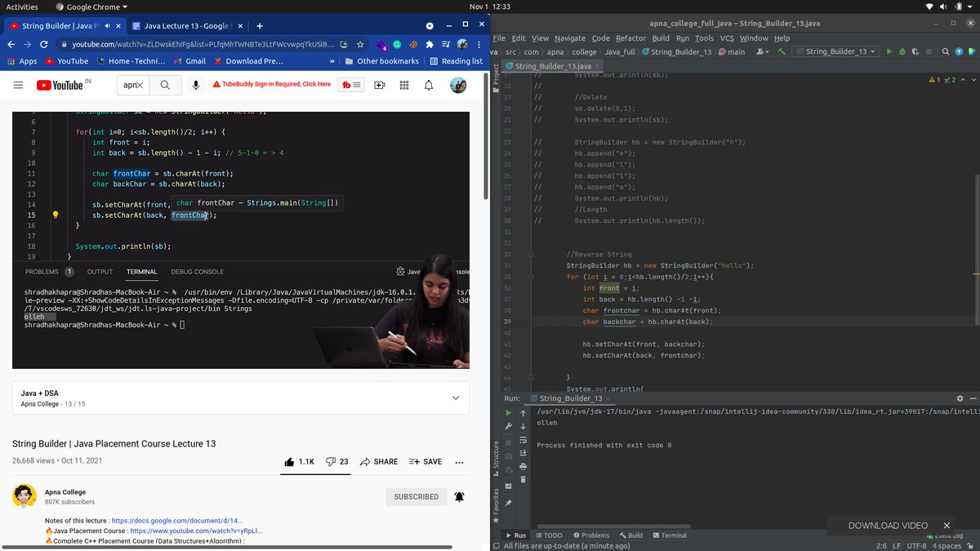Click the Chrome address bar URL
The width and height of the screenshot is (980, 551).
coord(203,44)
